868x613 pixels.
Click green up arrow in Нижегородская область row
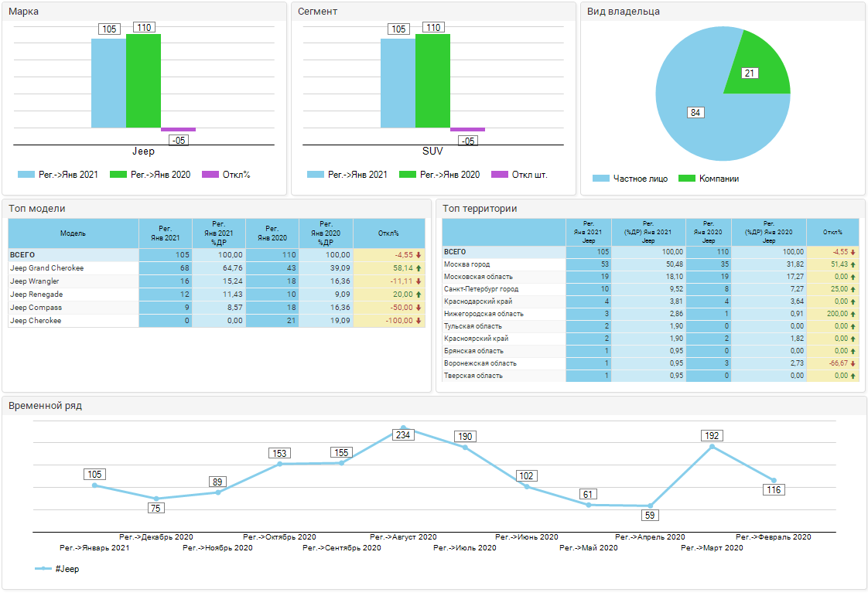pyautogui.click(x=853, y=314)
